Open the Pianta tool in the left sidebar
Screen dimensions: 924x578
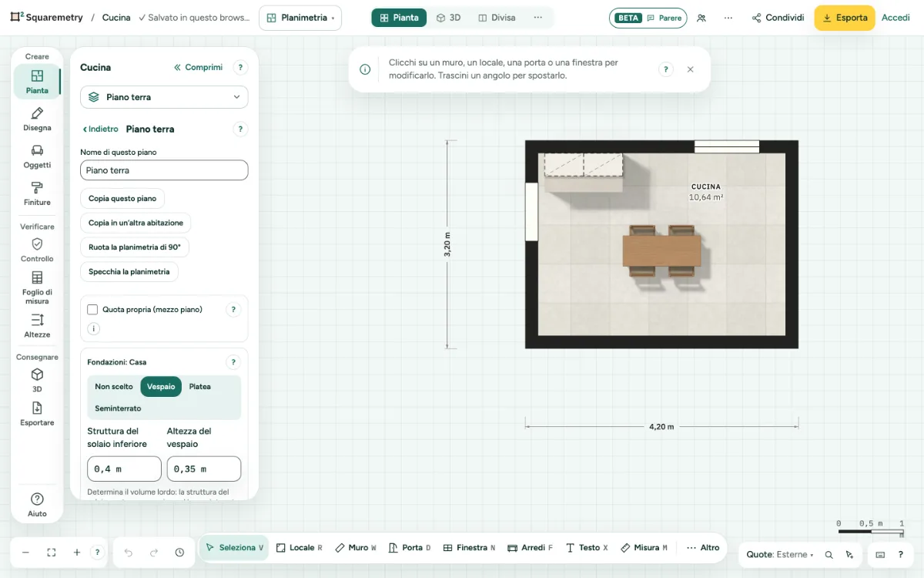37,82
